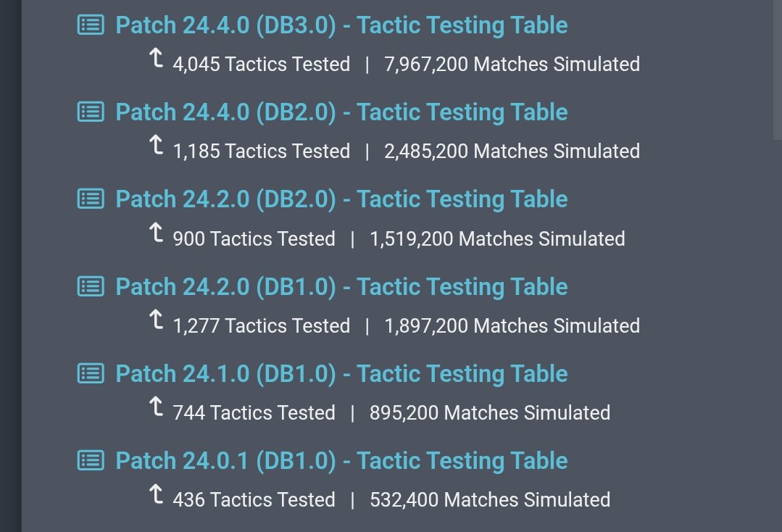Image resolution: width=782 pixels, height=532 pixels.
Task: Open Patch 24.2.0 (DB2.0) Tactic Testing Table
Action: 341,199
